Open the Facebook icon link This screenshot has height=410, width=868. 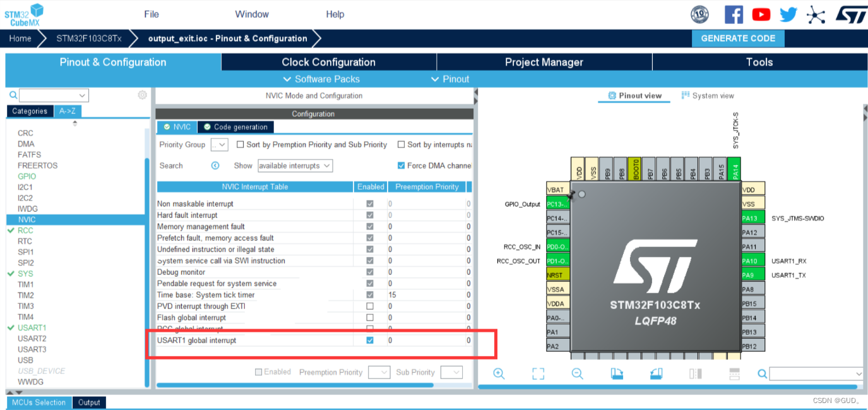[x=734, y=14]
